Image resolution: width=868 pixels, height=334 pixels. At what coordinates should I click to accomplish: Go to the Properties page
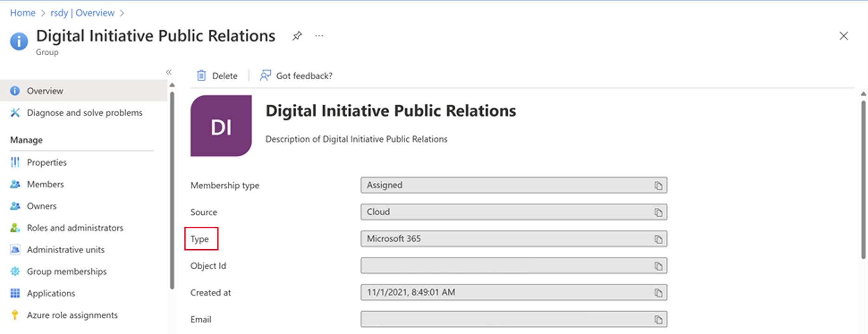pyautogui.click(x=46, y=162)
